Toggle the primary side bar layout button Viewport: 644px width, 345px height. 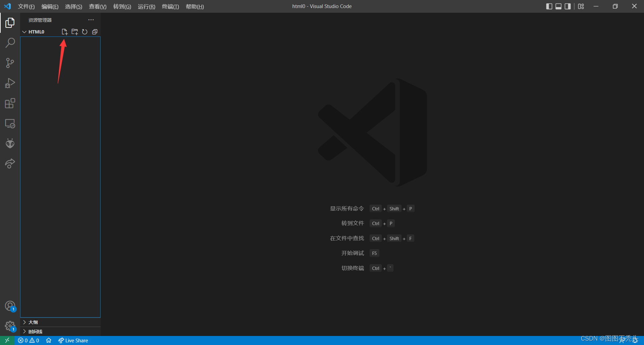[x=549, y=6]
